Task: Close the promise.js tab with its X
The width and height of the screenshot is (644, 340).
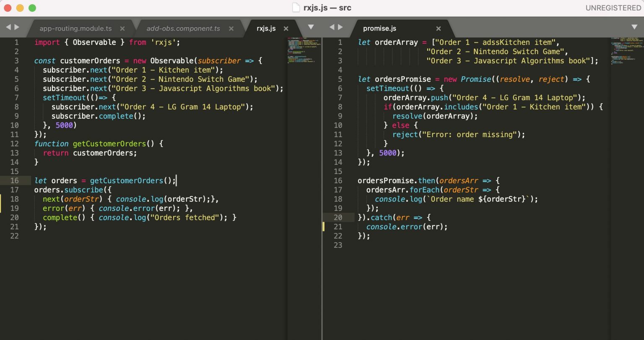Action: [438, 29]
